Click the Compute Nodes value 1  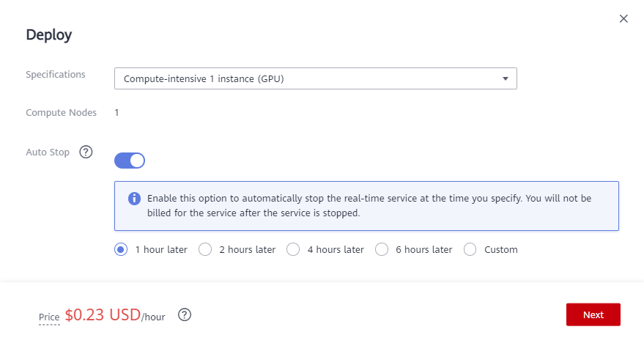point(116,112)
